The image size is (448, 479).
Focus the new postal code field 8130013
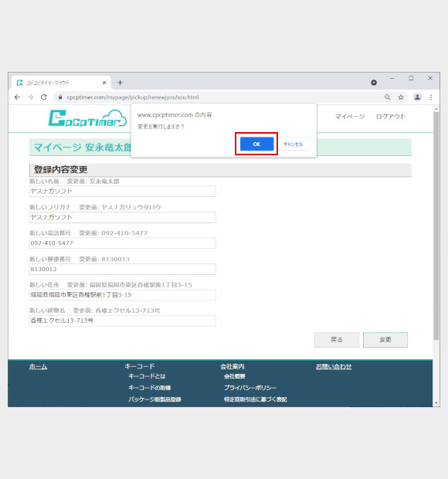point(123,269)
